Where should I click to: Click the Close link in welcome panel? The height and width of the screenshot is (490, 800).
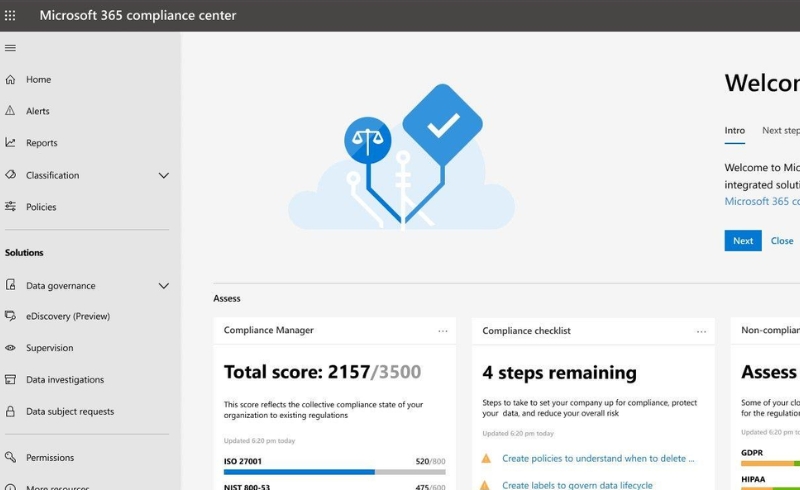782,240
